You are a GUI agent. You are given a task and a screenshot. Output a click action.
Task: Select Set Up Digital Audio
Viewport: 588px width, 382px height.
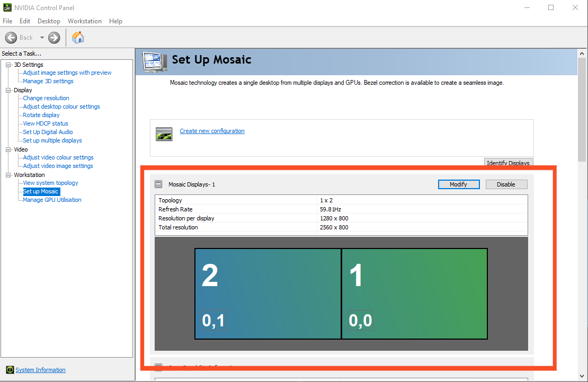48,132
